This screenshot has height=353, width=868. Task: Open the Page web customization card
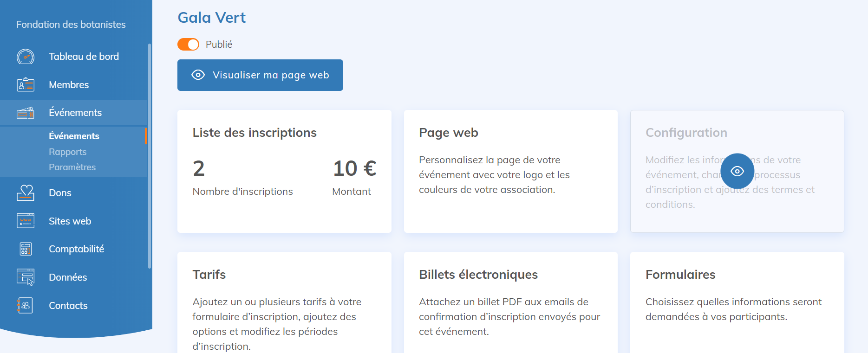click(510, 171)
